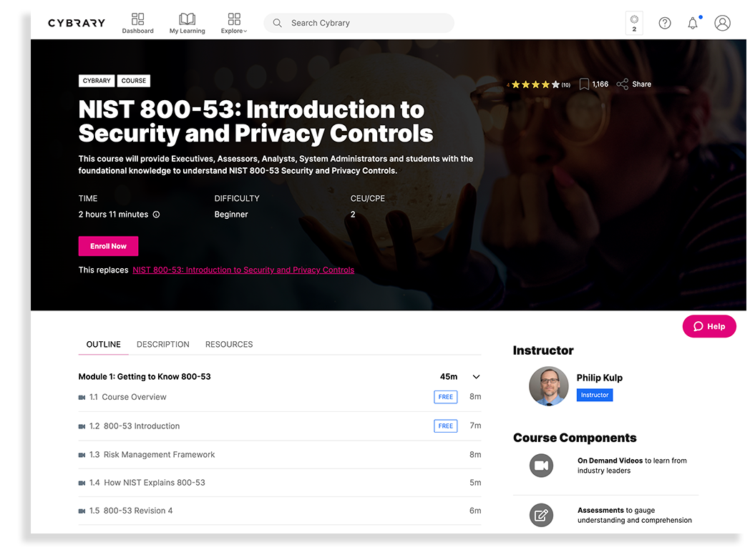Click the CYBRARY tag label
The width and height of the screenshot is (755, 560).
point(97,81)
